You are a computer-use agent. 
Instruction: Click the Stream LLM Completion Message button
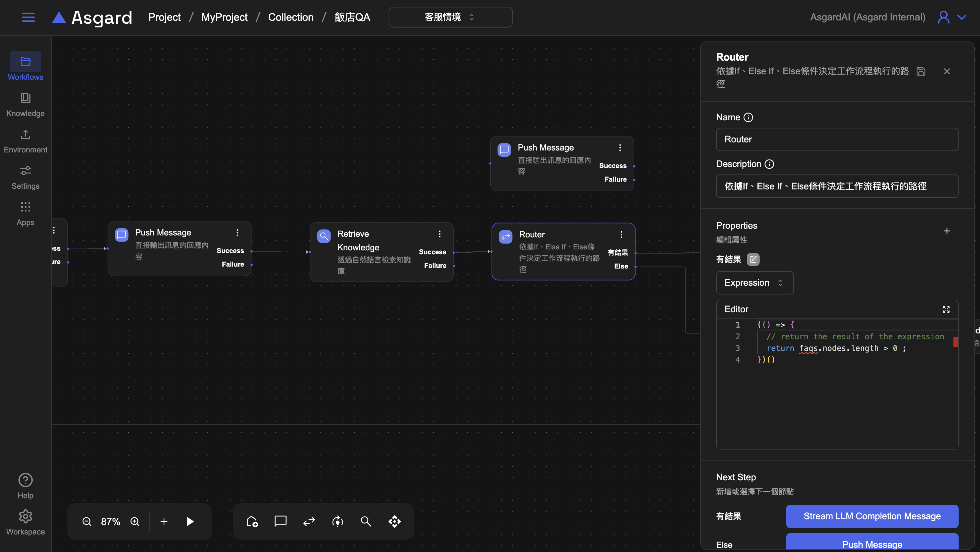872,516
